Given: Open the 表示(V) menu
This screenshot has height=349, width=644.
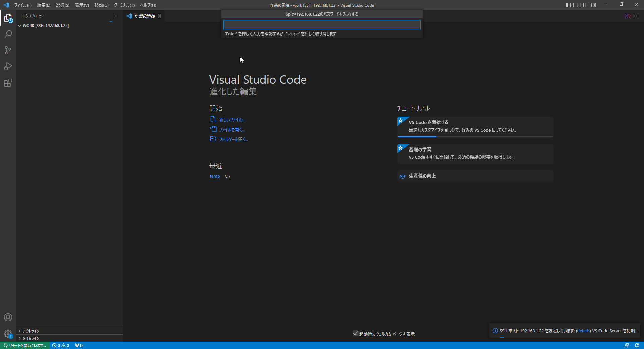Looking at the screenshot, I should click(x=82, y=5).
